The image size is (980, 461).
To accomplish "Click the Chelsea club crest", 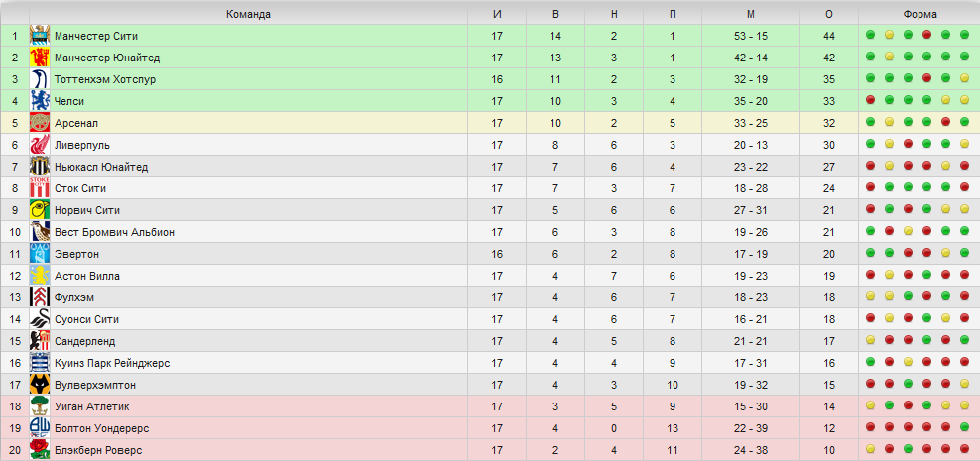I will pos(40,101).
